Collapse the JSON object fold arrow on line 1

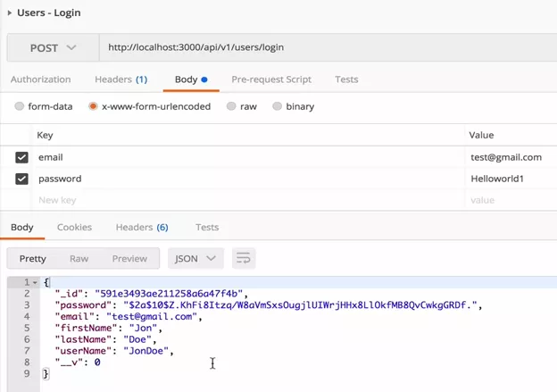pyautogui.click(x=34, y=282)
